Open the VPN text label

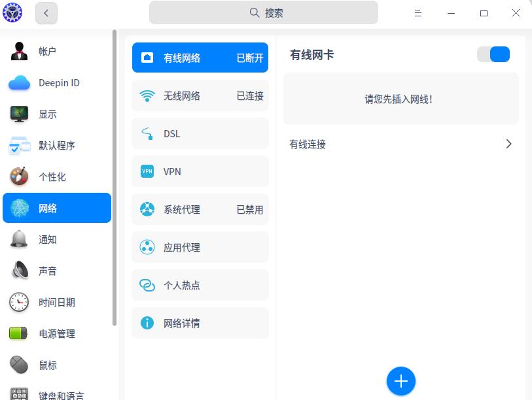(172, 171)
